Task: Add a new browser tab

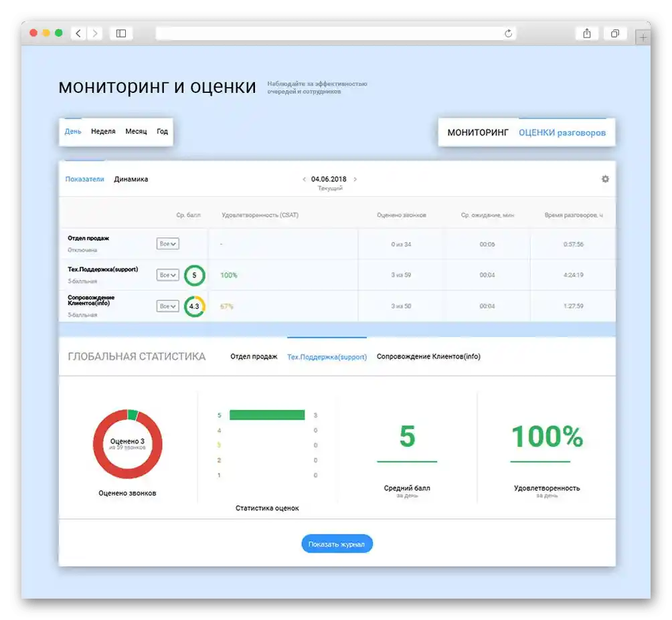Action: [x=643, y=37]
